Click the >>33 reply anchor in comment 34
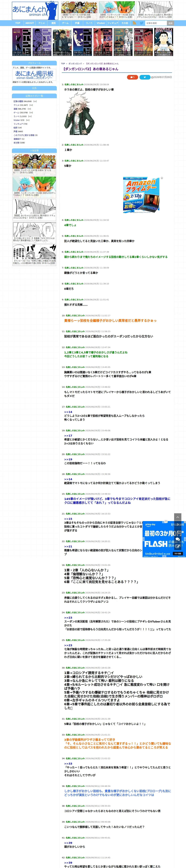The width and height of the screenshot is (186, 868). coord(68,764)
